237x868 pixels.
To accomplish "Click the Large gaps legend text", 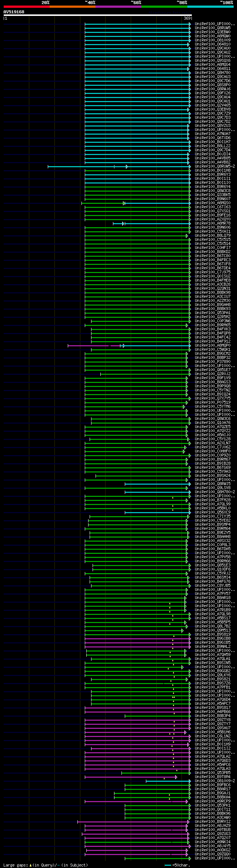I will [x=46, y=865].
